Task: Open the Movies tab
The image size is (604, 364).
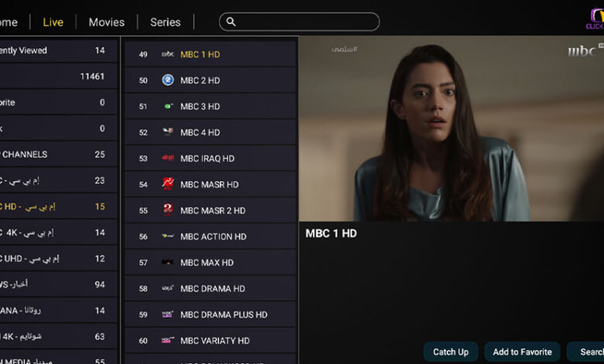Action: (x=107, y=22)
